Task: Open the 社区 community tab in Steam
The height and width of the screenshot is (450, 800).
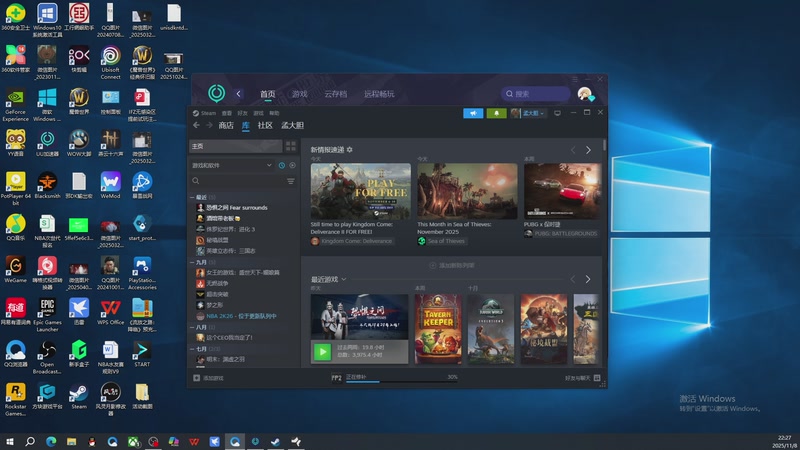Action: click(265, 126)
